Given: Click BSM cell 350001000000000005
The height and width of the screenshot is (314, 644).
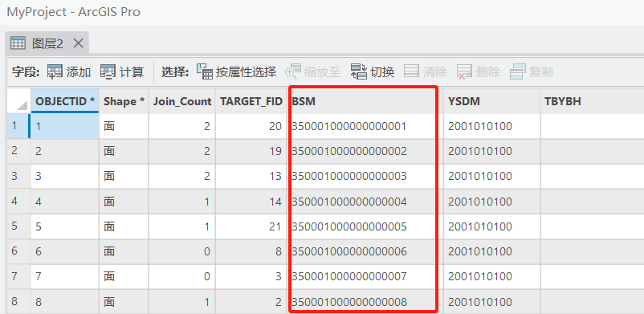Looking at the screenshot, I should click(x=365, y=226).
